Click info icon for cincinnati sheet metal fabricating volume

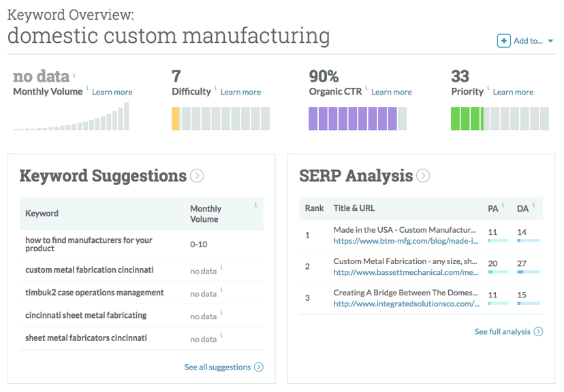(x=221, y=312)
